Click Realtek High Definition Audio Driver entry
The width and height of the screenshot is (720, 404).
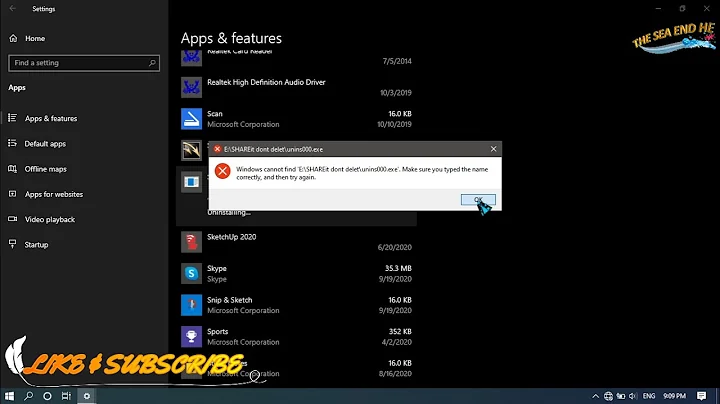click(266, 82)
